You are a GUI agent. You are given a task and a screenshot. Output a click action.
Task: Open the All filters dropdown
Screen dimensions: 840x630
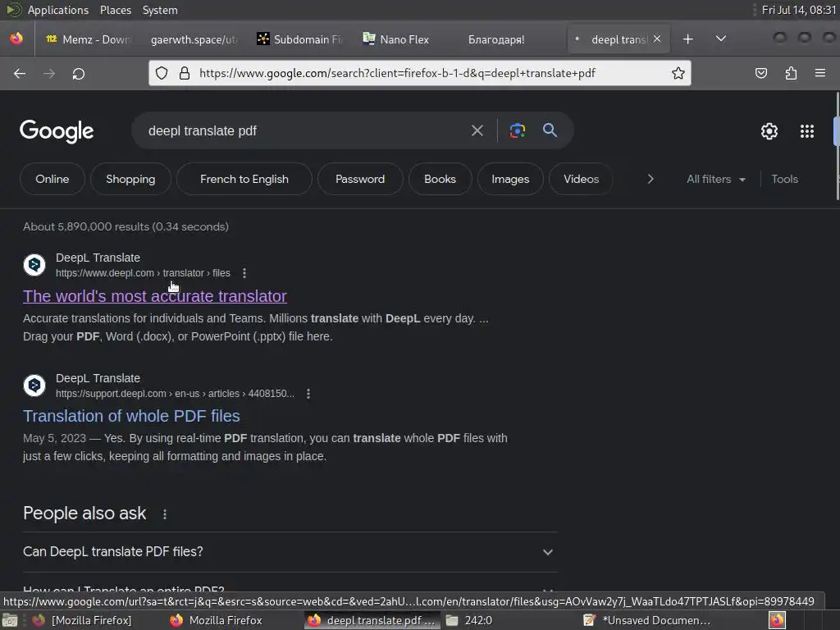715,179
